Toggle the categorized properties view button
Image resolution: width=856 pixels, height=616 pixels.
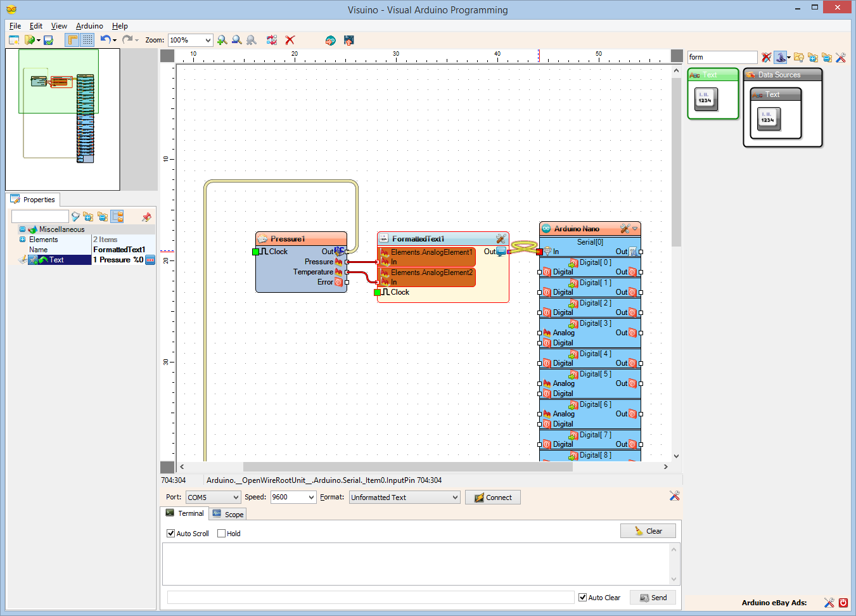pos(117,217)
